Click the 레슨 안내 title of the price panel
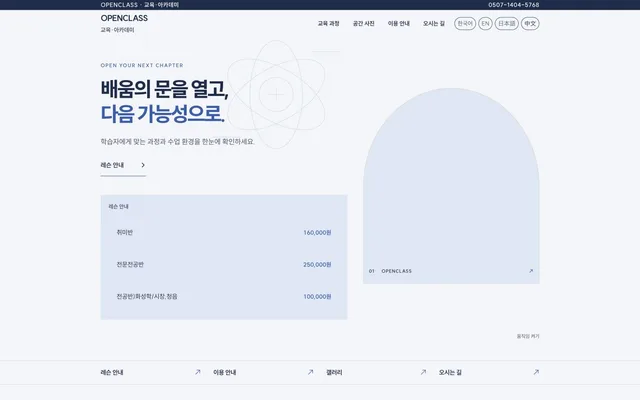 click(x=118, y=207)
